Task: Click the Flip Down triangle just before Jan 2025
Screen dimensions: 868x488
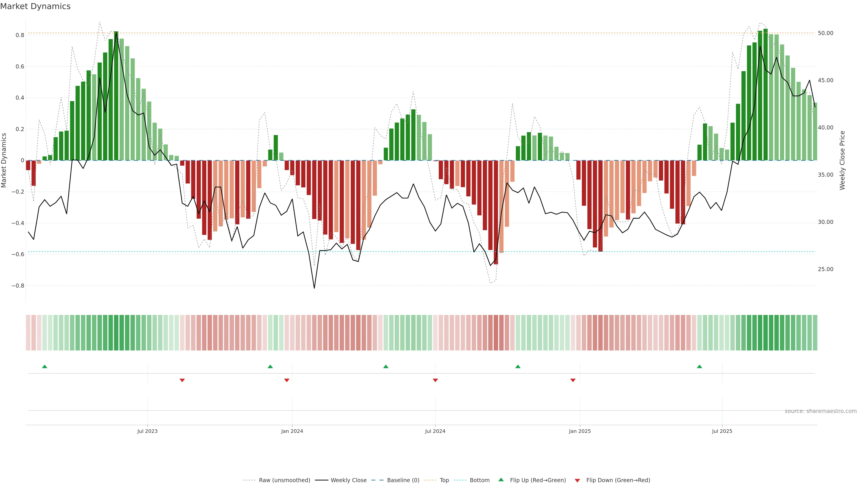Action: coord(573,380)
